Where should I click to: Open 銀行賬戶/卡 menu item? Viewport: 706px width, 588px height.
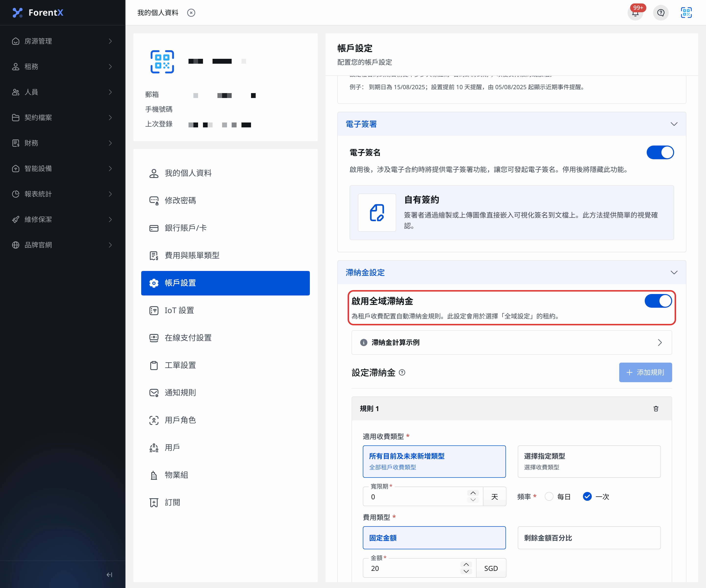pyautogui.click(x=225, y=228)
